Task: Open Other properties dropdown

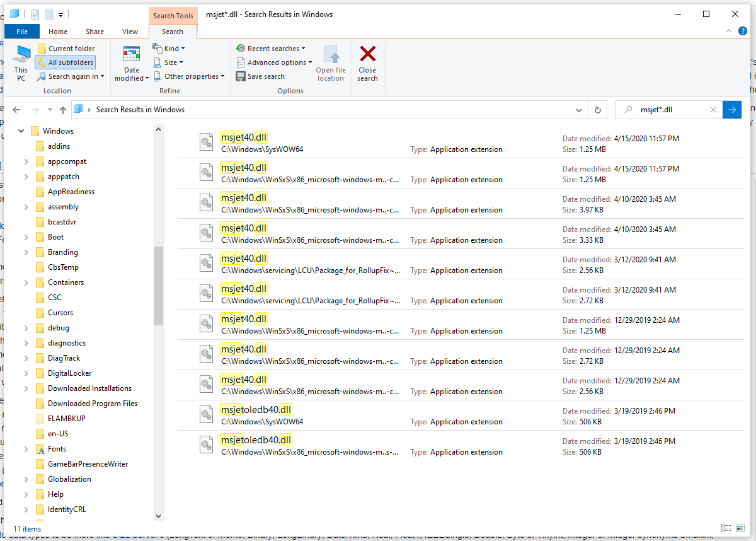Action: 189,76
